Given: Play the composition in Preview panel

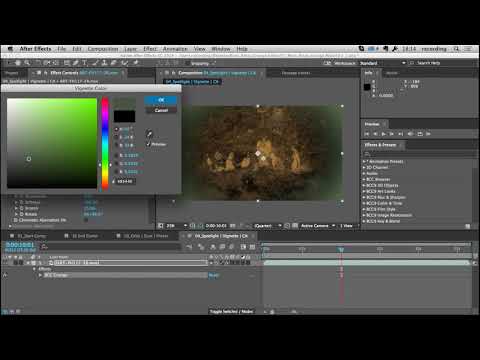Looking at the screenshot, I should click(x=383, y=134).
